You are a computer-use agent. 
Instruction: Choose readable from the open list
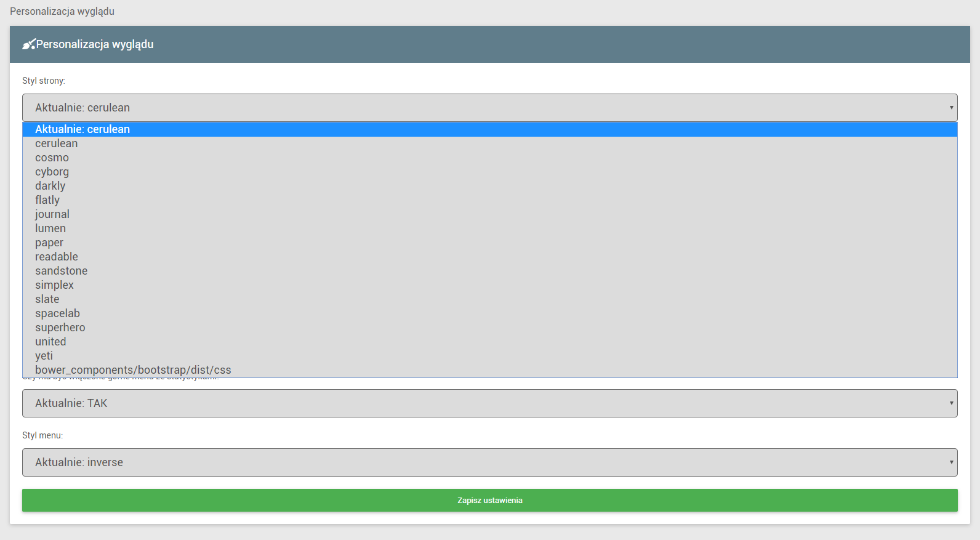point(57,257)
